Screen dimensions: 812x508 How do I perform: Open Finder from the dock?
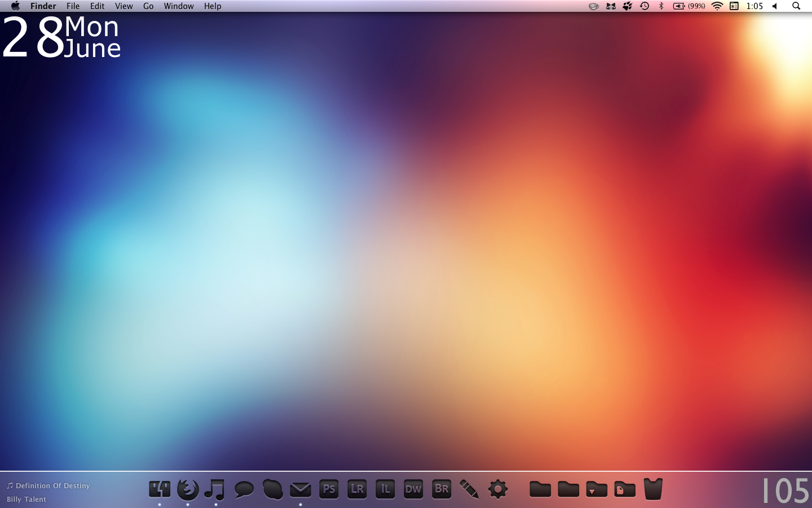point(160,489)
